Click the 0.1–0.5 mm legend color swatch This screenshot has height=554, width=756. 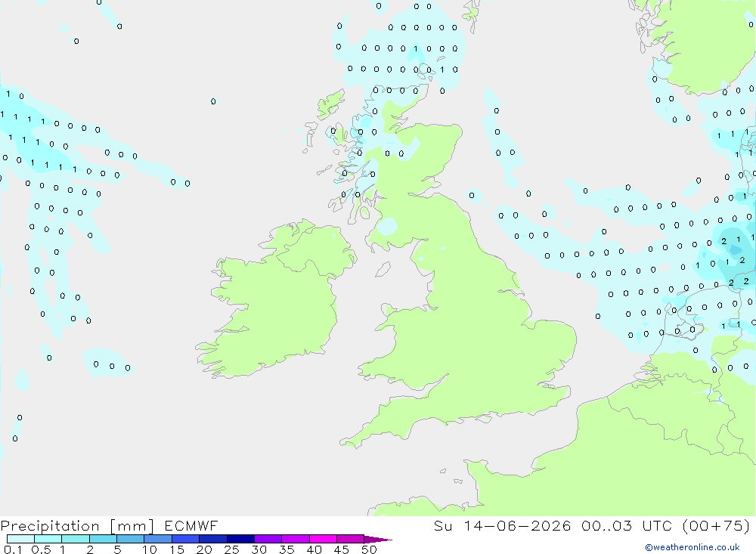[x=20, y=539]
